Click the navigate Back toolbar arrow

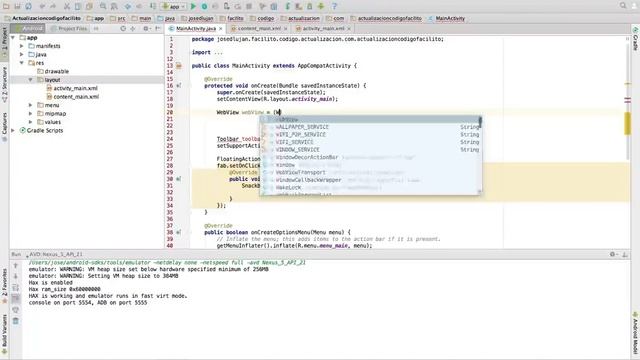click(128, 6)
